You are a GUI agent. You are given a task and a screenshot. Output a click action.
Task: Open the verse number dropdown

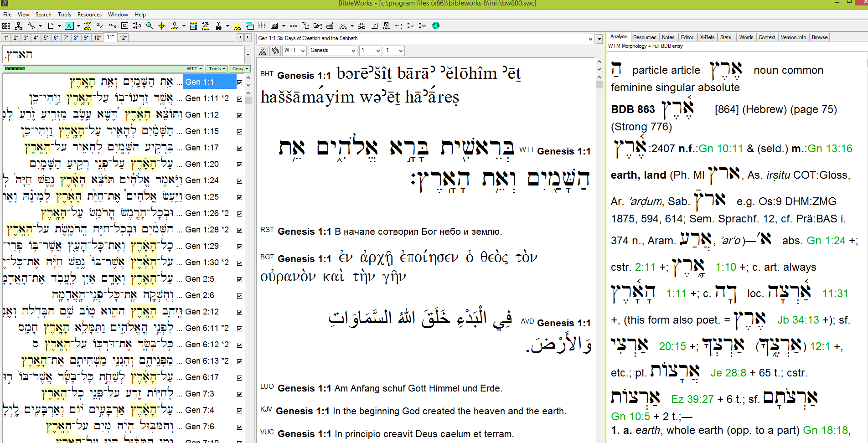pos(394,51)
